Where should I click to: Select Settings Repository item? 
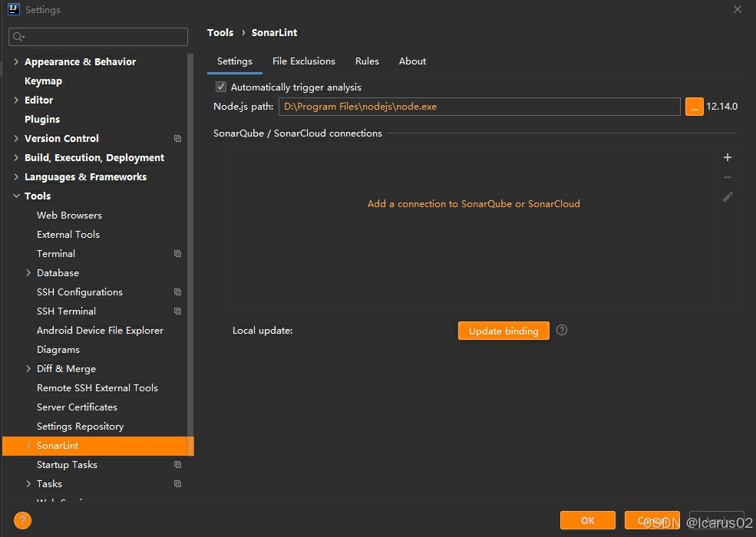[80, 426]
